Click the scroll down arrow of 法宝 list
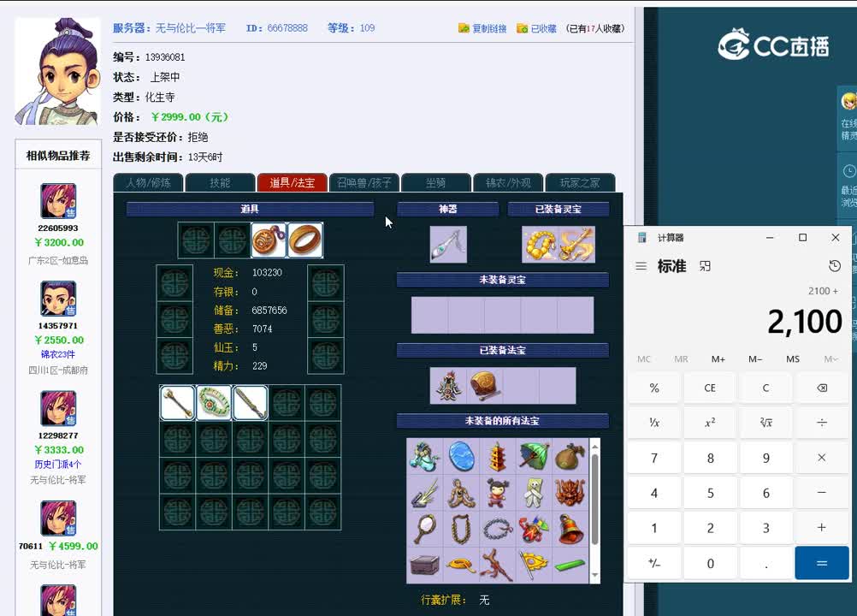 click(x=595, y=576)
